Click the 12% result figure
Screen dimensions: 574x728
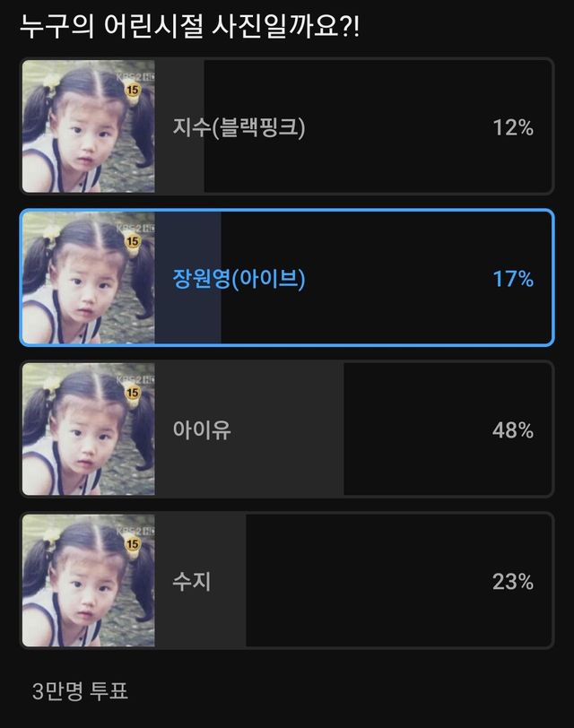coord(512,127)
